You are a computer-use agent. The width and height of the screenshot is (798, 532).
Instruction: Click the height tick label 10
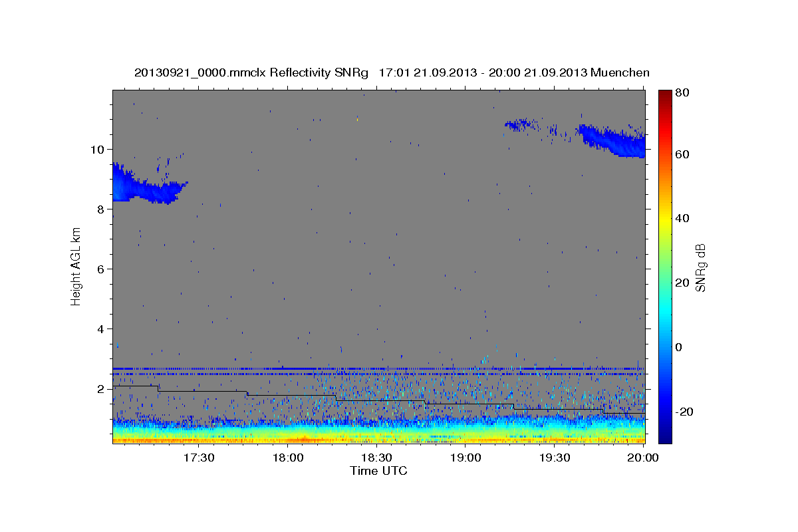pos(98,149)
